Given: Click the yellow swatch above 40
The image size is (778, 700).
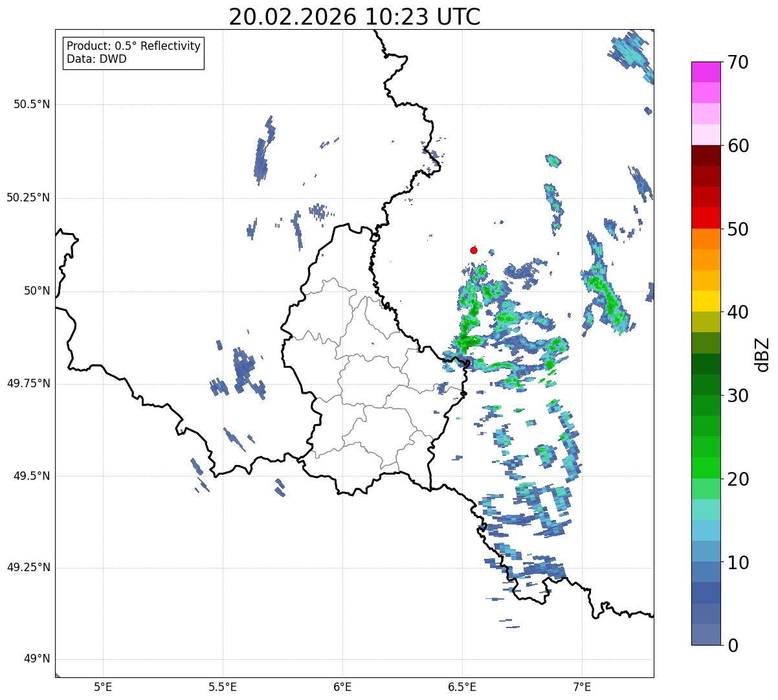Looking at the screenshot, I should pos(706,301).
